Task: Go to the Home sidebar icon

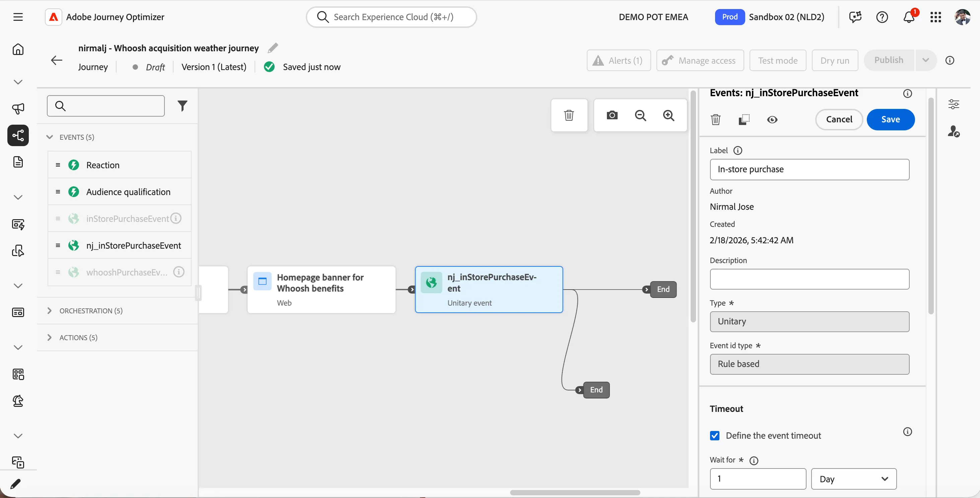Action: [18, 50]
